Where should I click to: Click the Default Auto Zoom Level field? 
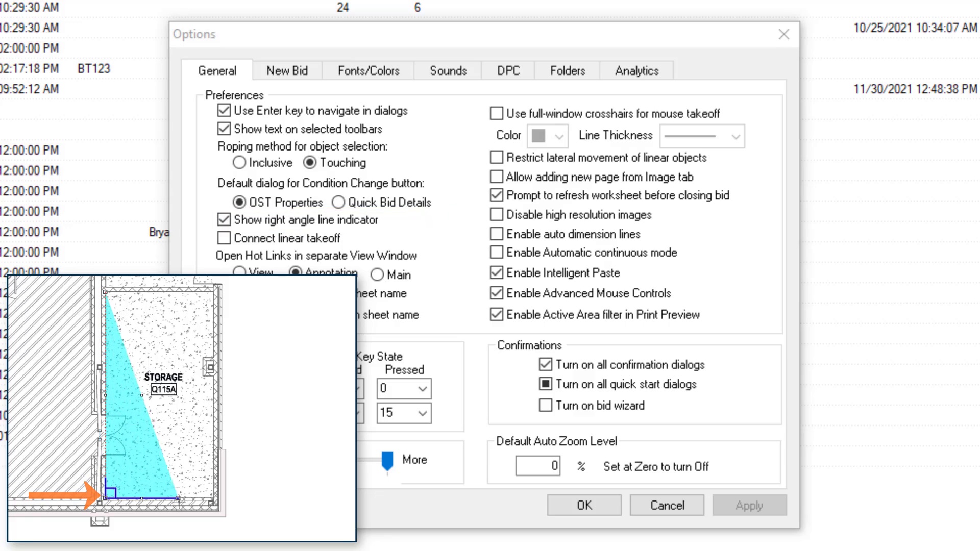click(x=537, y=466)
